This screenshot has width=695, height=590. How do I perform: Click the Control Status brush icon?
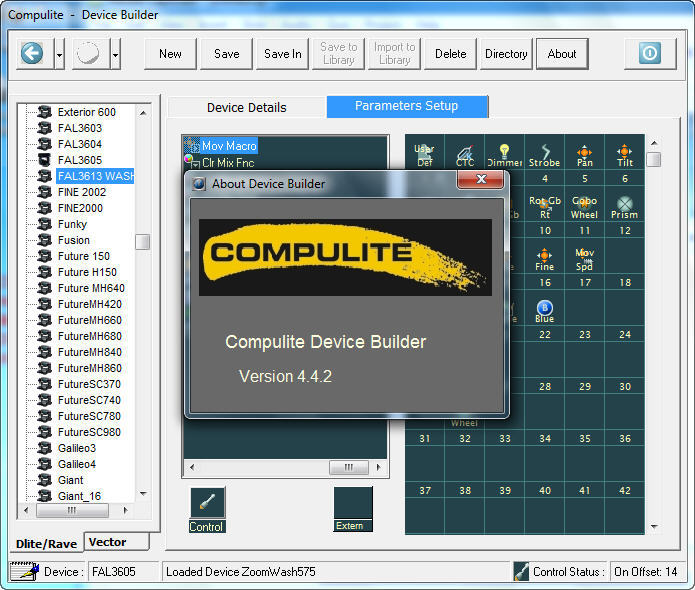[x=521, y=571]
